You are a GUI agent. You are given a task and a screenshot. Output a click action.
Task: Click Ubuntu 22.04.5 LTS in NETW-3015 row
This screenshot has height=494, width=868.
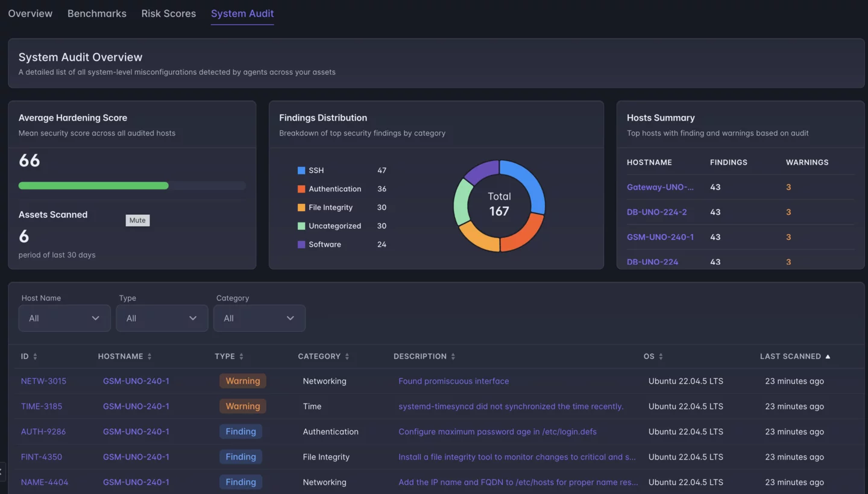tap(686, 381)
